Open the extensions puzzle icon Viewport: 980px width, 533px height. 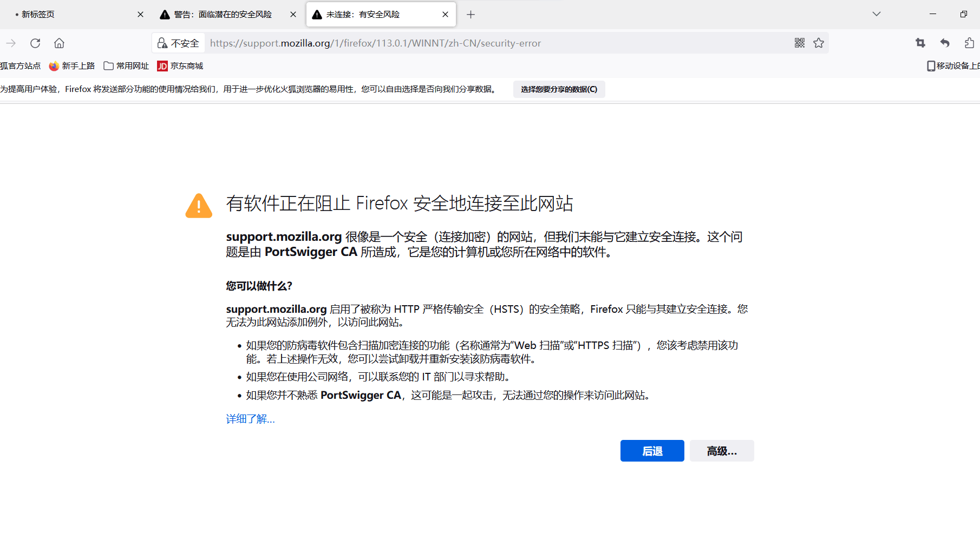(969, 43)
